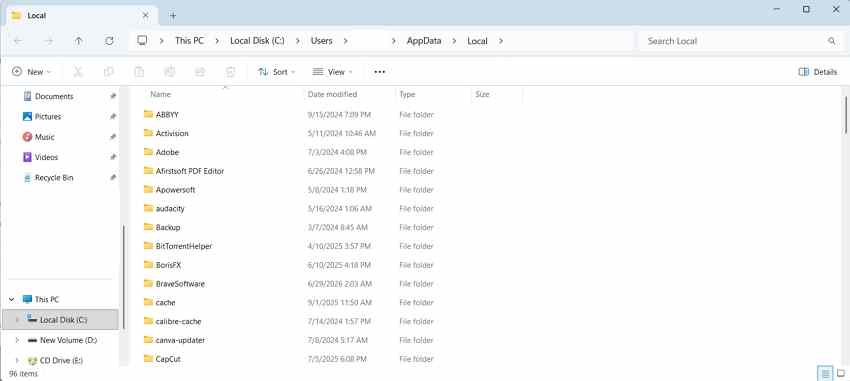This screenshot has height=381, width=850.
Task: Click the search magnifier icon
Action: coord(832,41)
